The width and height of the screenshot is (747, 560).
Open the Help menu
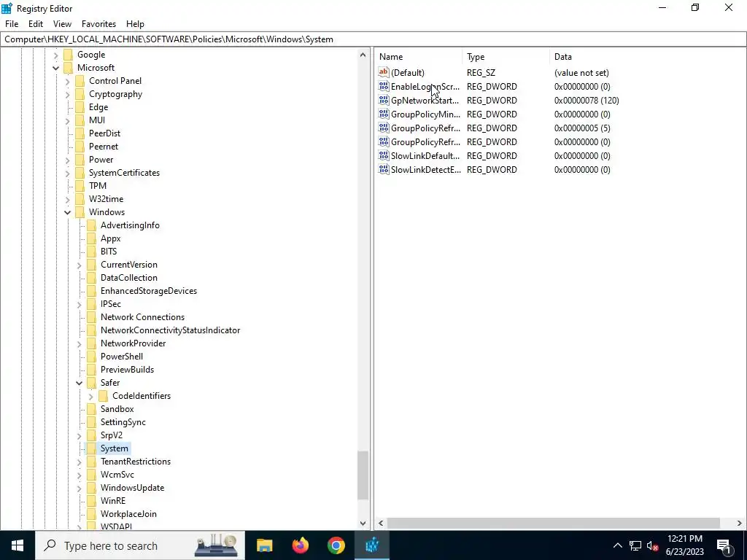[x=135, y=24]
